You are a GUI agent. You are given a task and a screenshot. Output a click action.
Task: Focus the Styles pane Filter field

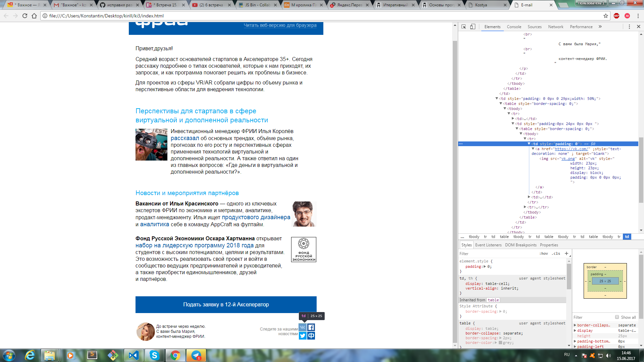point(498,253)
